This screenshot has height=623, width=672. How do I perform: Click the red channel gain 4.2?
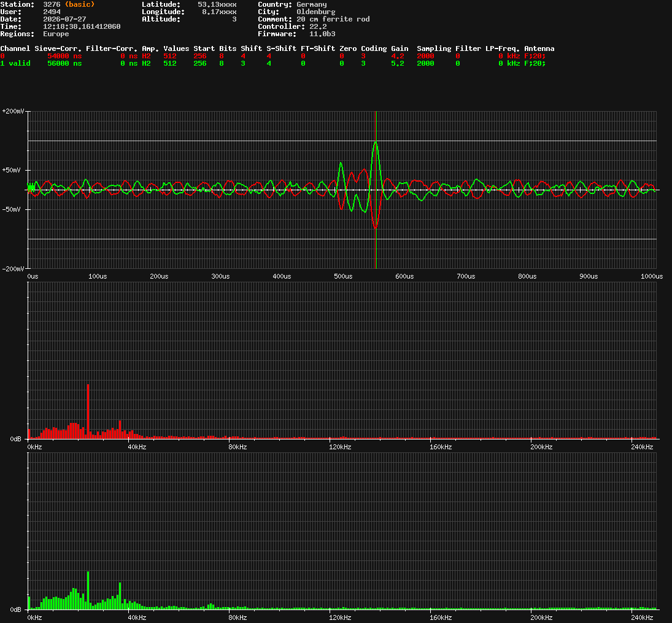pos(397,56)
